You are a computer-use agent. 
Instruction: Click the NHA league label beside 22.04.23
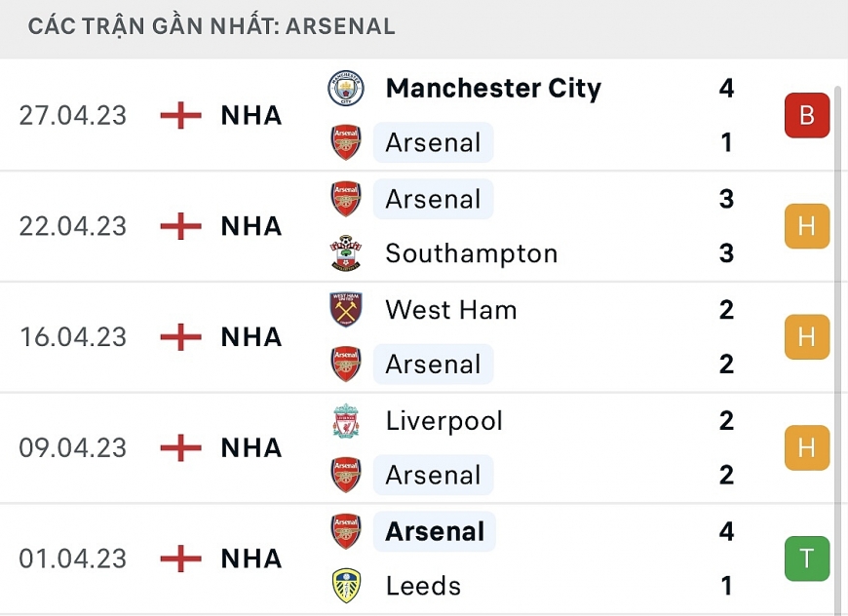251,226
